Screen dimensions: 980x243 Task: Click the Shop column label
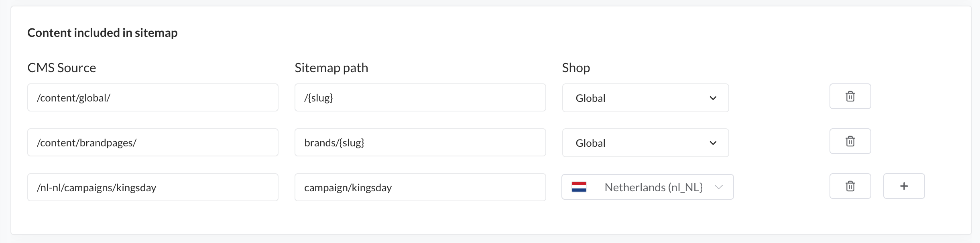576,68
